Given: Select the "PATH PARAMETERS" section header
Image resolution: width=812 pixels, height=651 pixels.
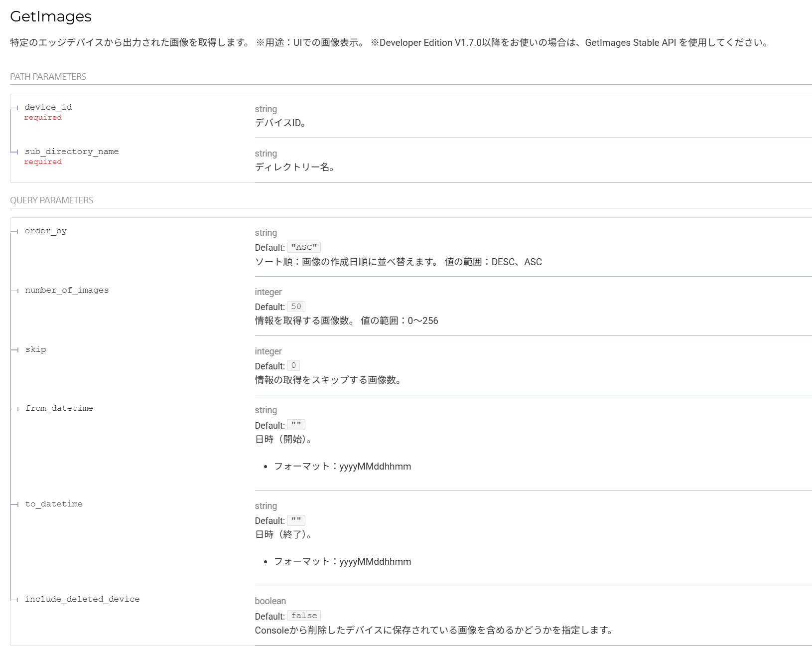Looking at the screenshot, I should pos(48,77).
